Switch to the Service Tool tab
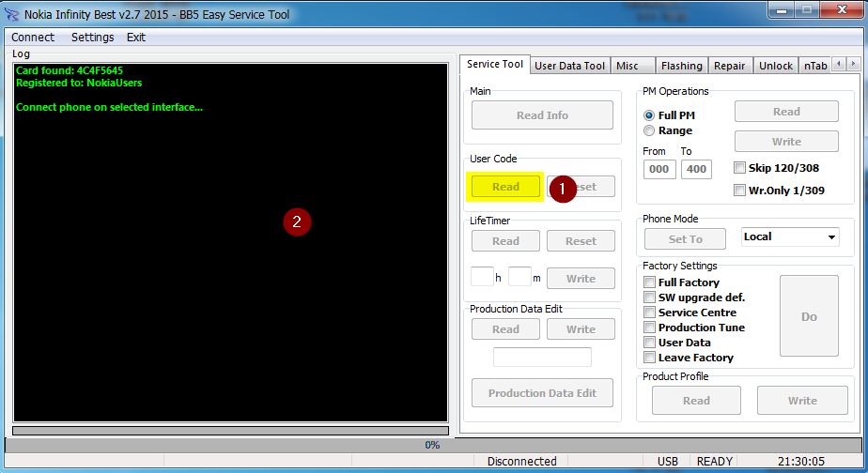Viewport: 868px width, 473px height. point(495,64)
